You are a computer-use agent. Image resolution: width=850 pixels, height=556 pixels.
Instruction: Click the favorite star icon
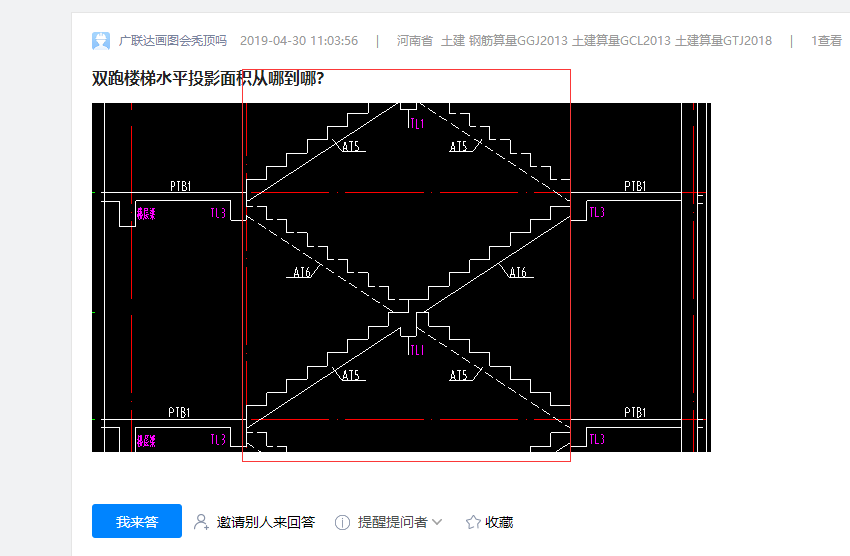pos(473,522)
